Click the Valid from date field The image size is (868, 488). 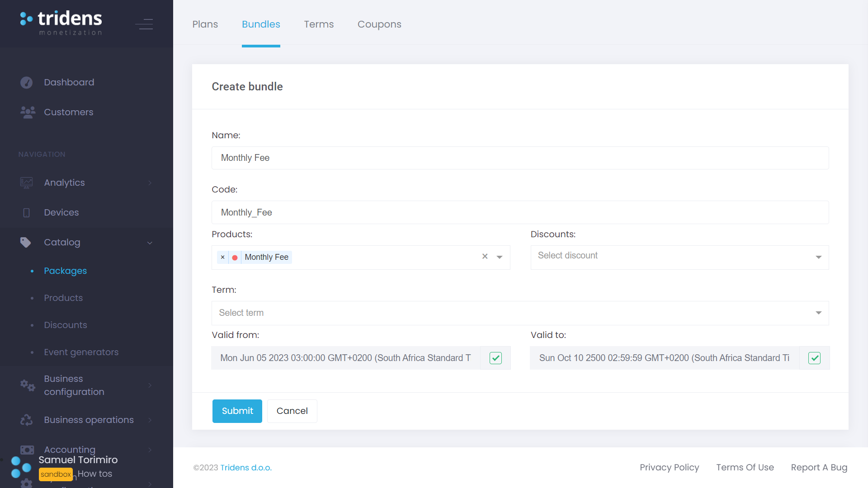(345, 358)
